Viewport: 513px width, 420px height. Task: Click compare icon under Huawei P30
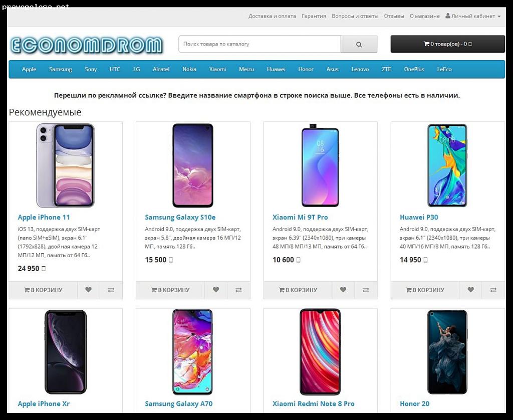pyautogui.click(x=493, y=290)
